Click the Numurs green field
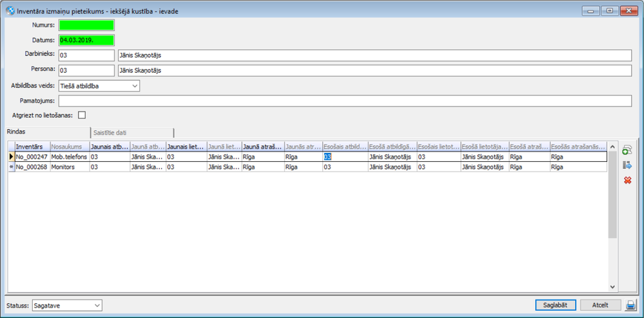 click(86, 25)
